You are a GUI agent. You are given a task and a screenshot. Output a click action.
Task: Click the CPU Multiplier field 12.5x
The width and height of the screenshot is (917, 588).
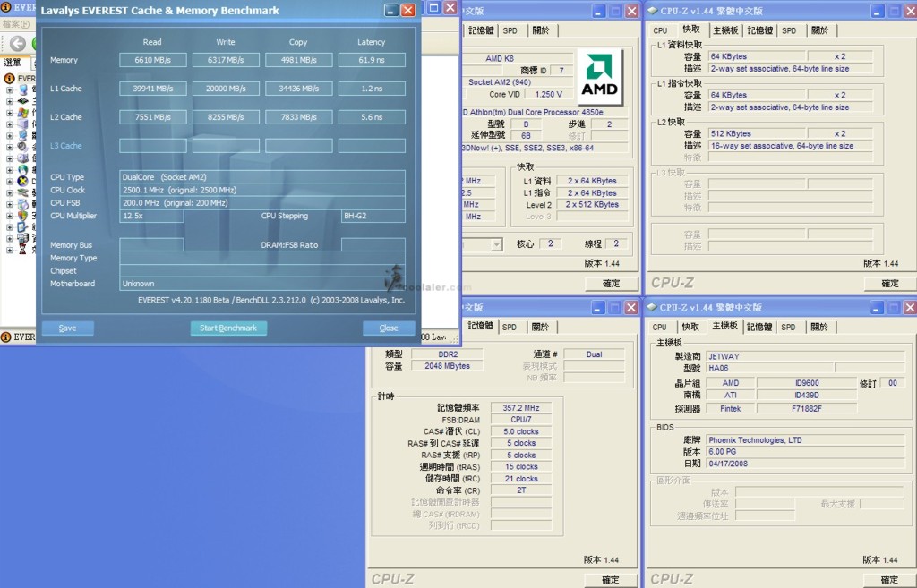tap(151, 216)
